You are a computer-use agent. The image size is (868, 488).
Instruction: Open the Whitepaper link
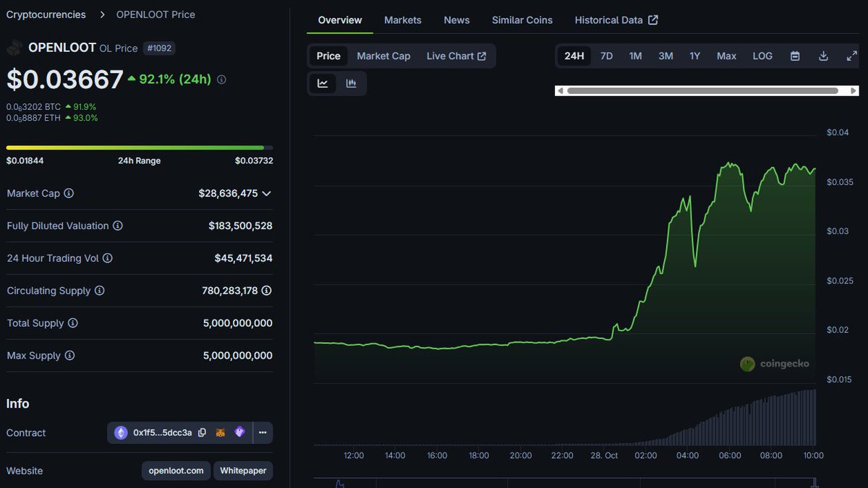point(243,471)
